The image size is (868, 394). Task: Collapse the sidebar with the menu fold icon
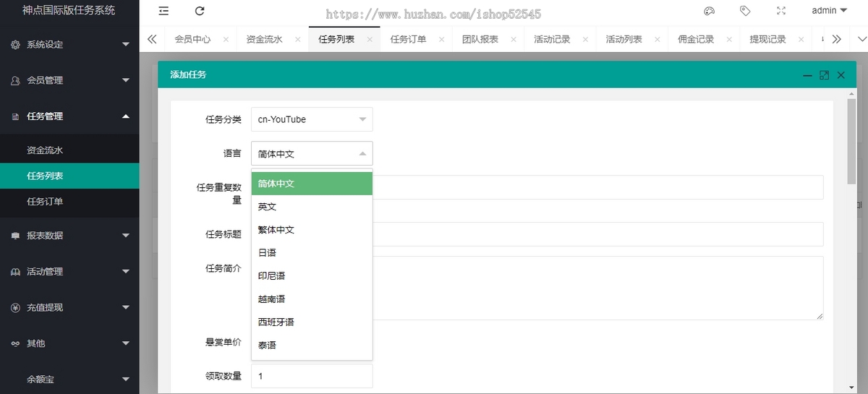click(164, 11)
